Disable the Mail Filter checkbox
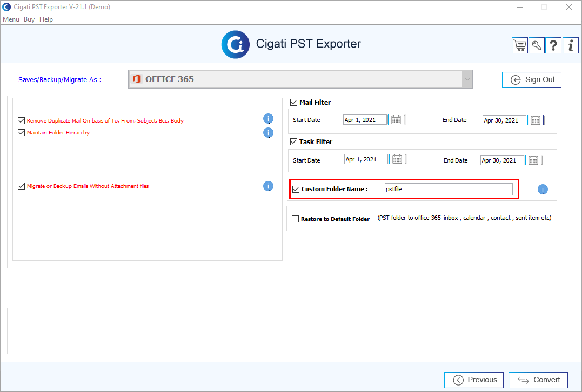 point(293,103)
